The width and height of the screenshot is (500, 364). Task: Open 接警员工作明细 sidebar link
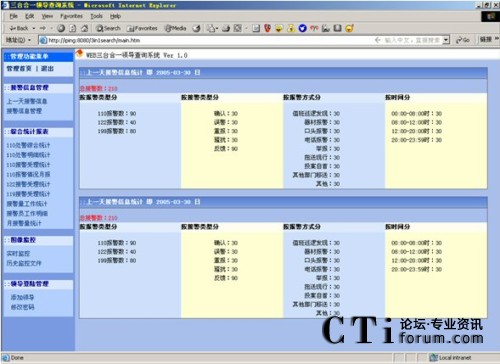pyautogui.click(x=27, y=213)
